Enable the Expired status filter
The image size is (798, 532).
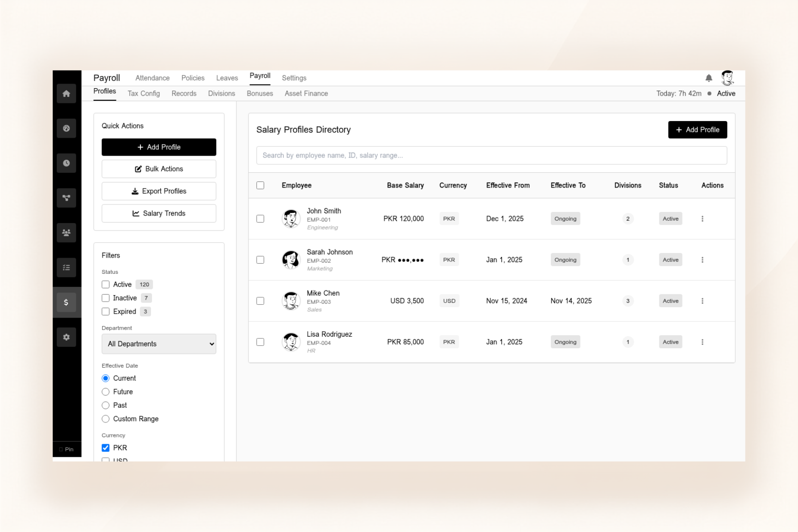point(106,312)
